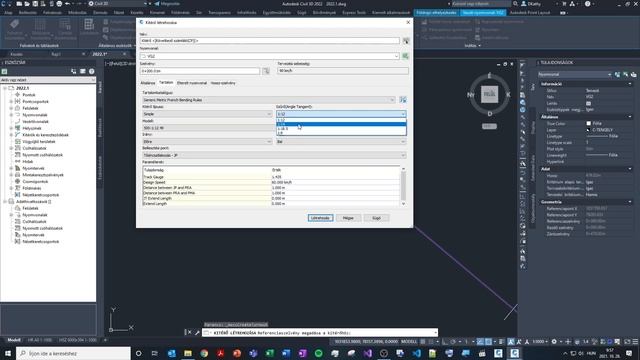Select Design Speed parameter row
This screenshot has height=360, width=640.
click(x=271, y=182)
